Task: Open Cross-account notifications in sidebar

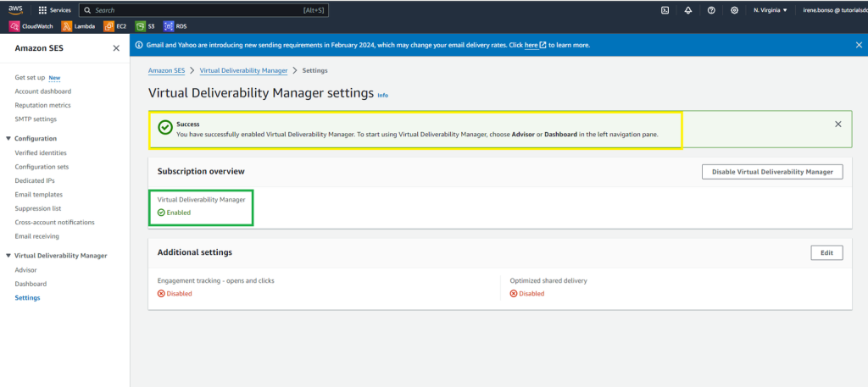Action: [55, 222]
